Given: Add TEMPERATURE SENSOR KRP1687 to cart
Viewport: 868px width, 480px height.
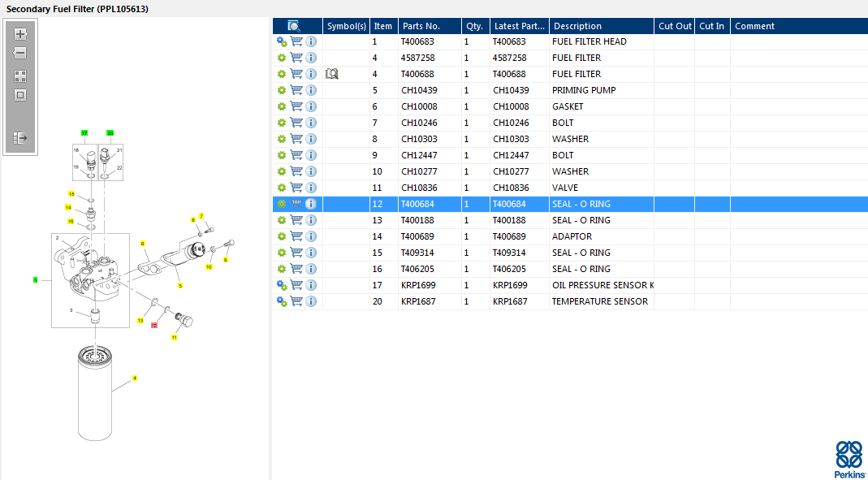Looking at the screenshot, I should tap(296, 301).
